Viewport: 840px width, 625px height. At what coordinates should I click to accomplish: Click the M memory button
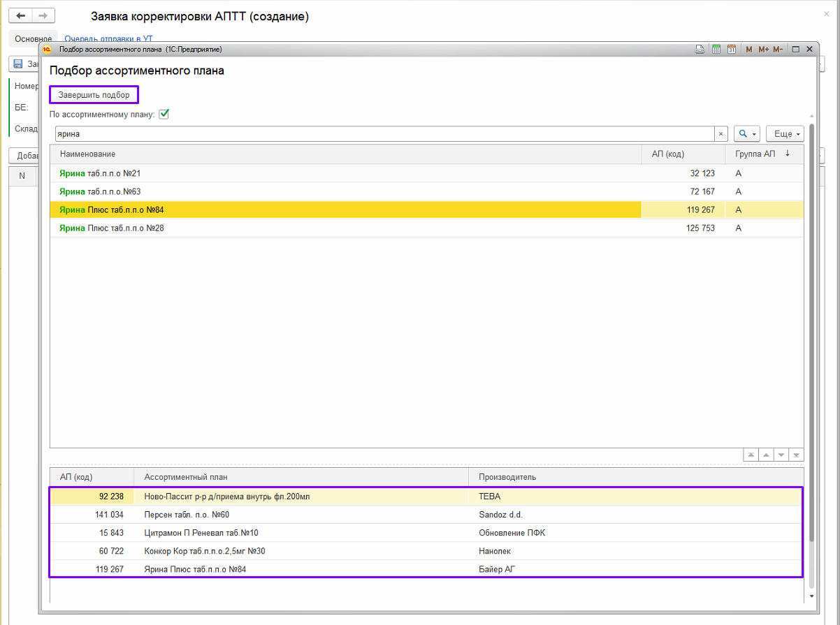749,50
